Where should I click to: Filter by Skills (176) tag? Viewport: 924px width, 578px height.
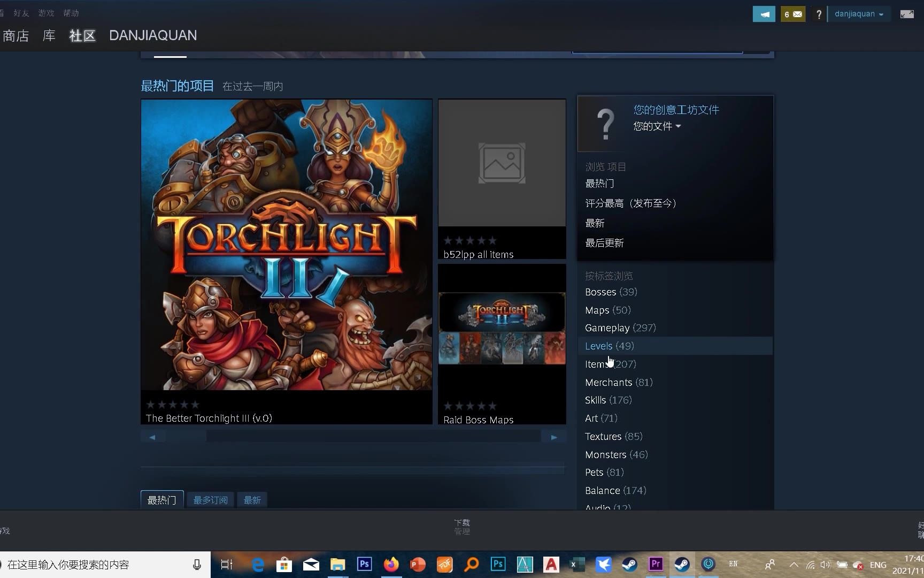(609, 400)
